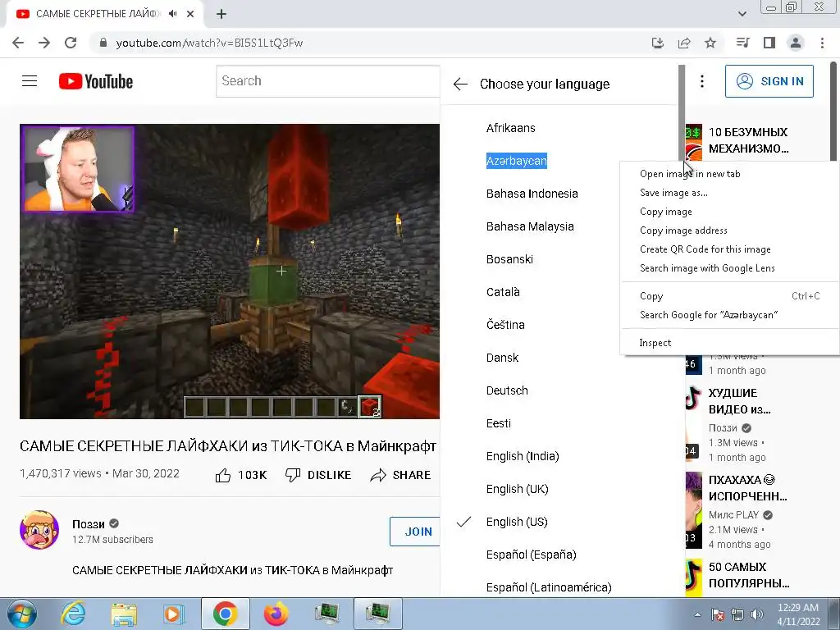Viewport: 840px width, 630px height.
Task: Choose Save image as...
Action: pyautogui.click(x=729, y=193)
